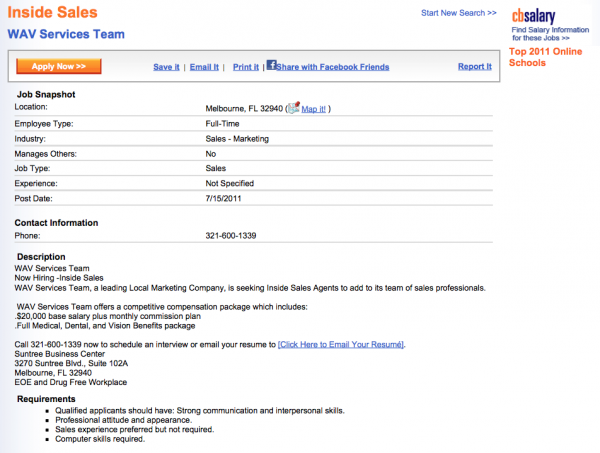
Task: Select the Manages Others value No
Action: coord(211,154)
